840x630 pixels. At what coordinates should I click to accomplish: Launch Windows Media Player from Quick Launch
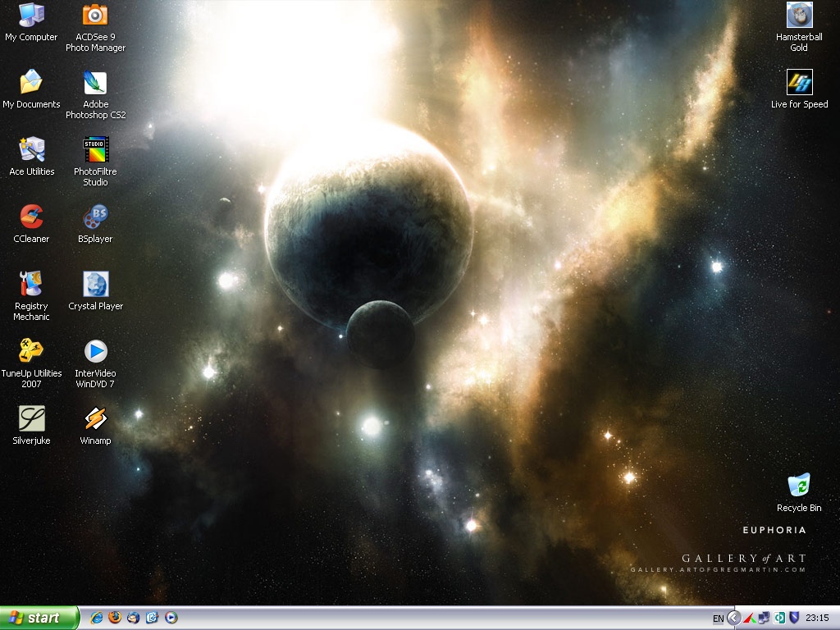point(171,618)
